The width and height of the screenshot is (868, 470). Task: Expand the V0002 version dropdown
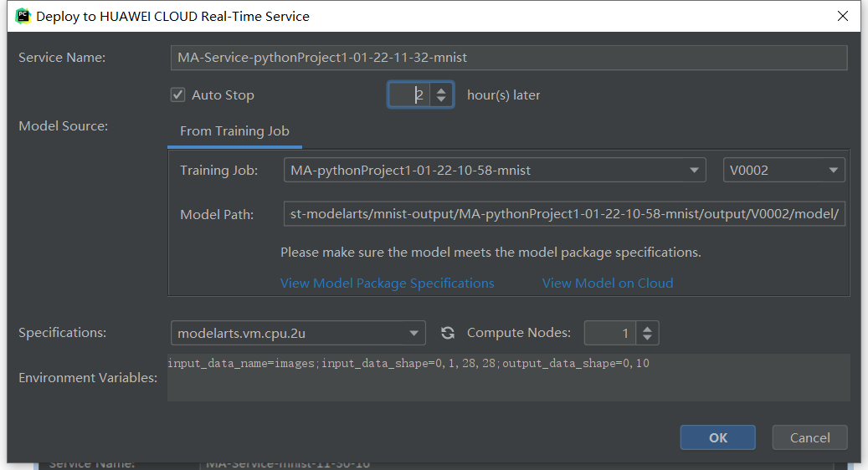tap(783, 171)
